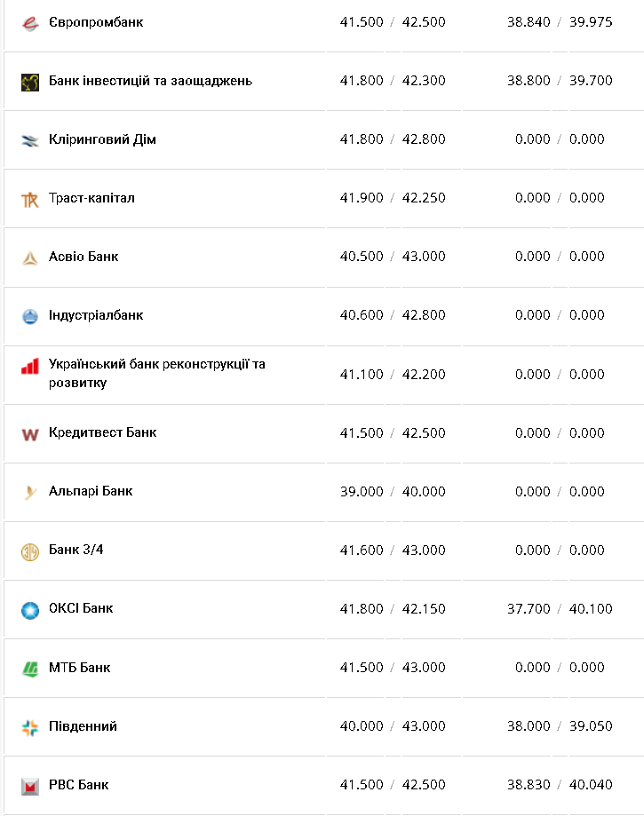The width and height of the screenshot is (644, 816).
Task: Open the Альпарі Банк link
Action: click(x=91, y=491)
